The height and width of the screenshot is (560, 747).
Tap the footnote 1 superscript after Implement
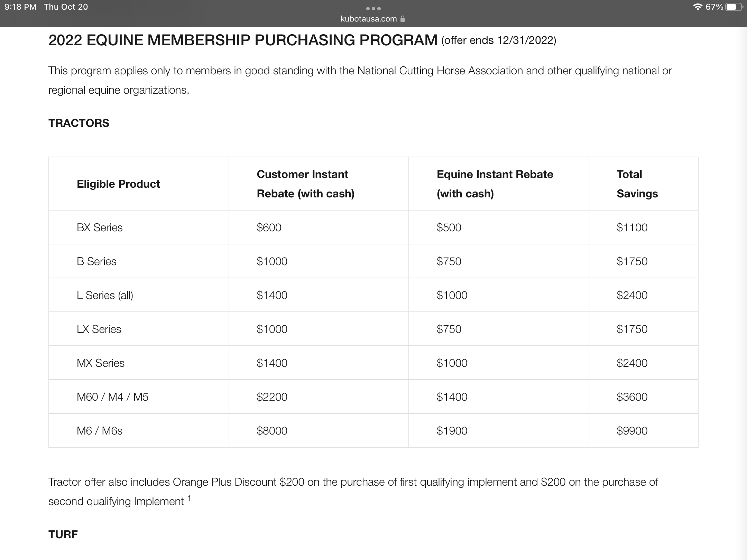pyautogui.click(x=189, y=498)
